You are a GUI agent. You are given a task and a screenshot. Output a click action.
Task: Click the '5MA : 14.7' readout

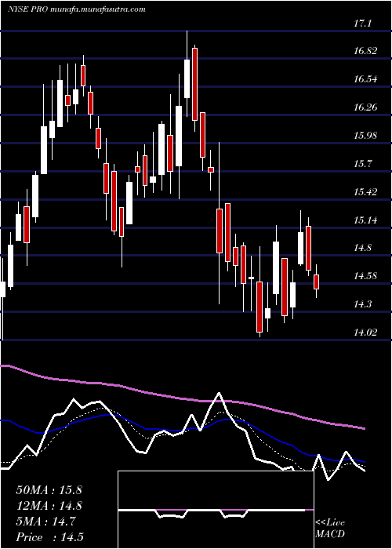click(45, 522)
